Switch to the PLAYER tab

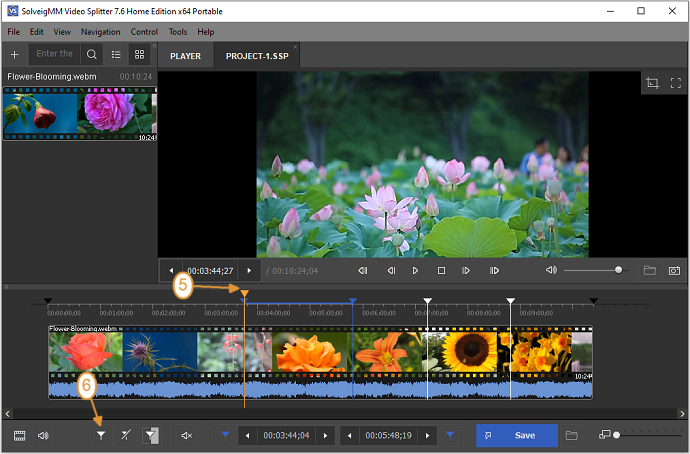[185, 56]
